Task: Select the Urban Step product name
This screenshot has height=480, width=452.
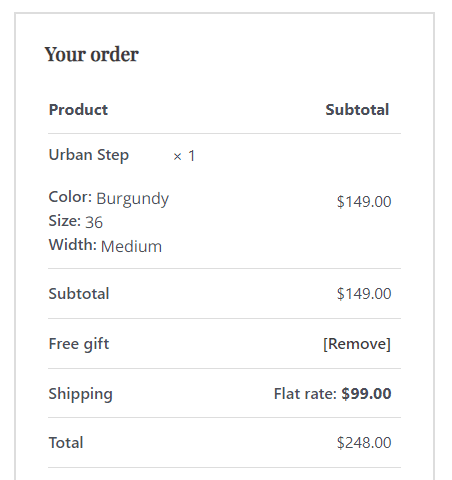Action: (89, 155)
